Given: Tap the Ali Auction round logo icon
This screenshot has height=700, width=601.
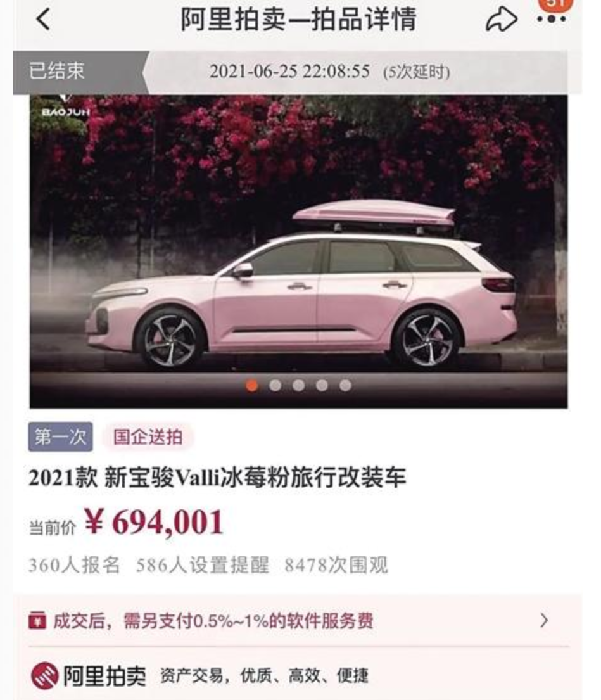Looking at the screenshot, I should click(44, 675).
